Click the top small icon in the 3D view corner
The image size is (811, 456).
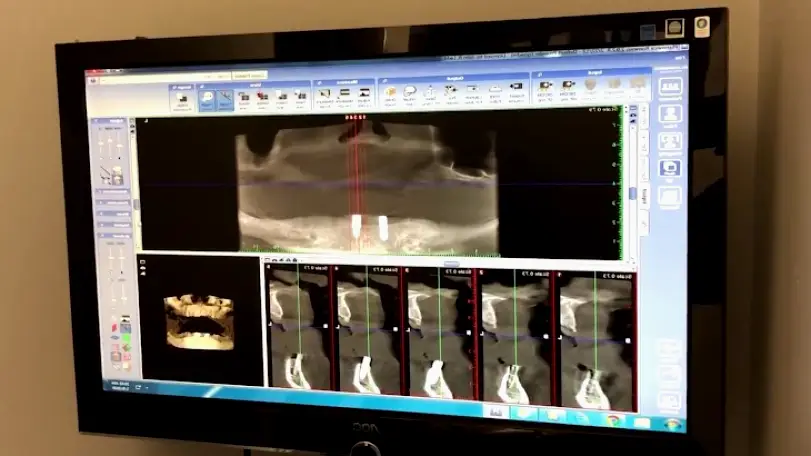pos(143,263)
